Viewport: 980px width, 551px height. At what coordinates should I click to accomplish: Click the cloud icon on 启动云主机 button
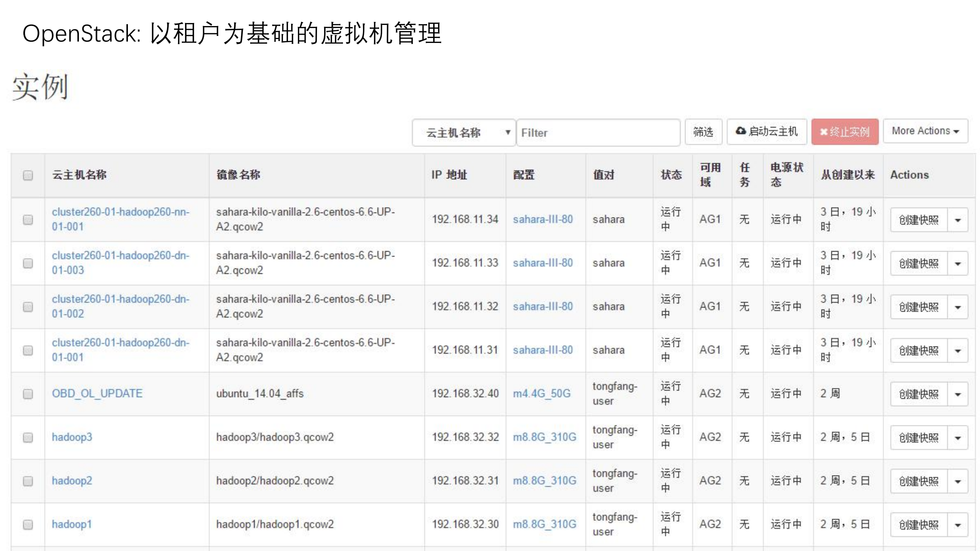(739, 132)
